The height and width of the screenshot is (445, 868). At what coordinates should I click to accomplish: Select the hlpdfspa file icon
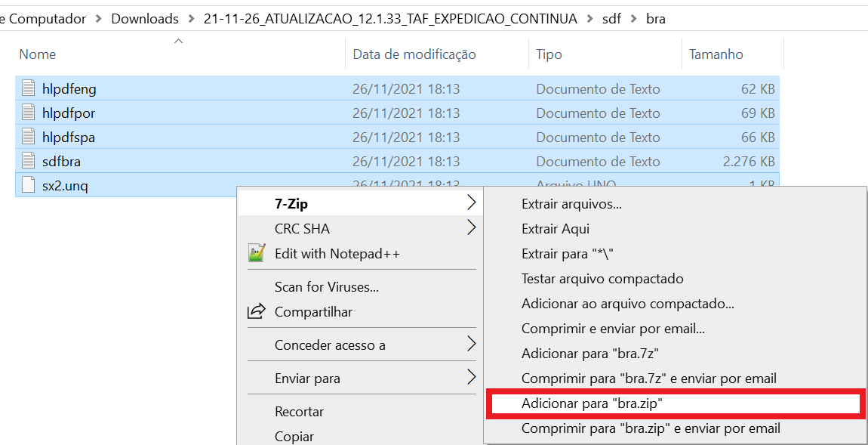(x=28, y=137)
